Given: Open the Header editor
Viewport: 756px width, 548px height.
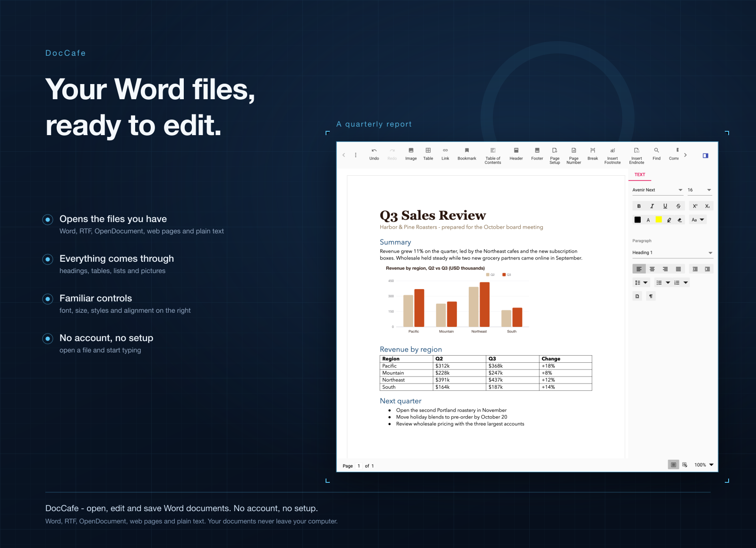Looking at the screenshot, I should pyautogui.click(x=516, y=154).
